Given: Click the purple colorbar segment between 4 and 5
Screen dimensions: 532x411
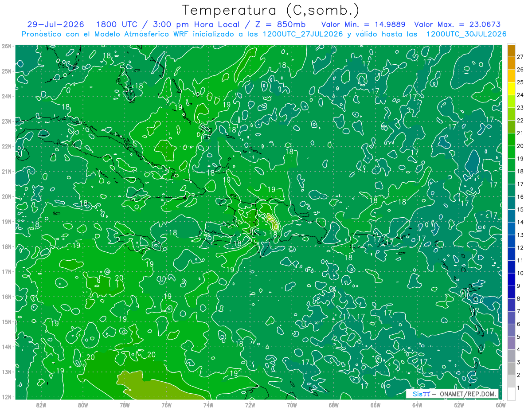Looking at the screenshot, I should pyautogui.click(x=511, y=343).
